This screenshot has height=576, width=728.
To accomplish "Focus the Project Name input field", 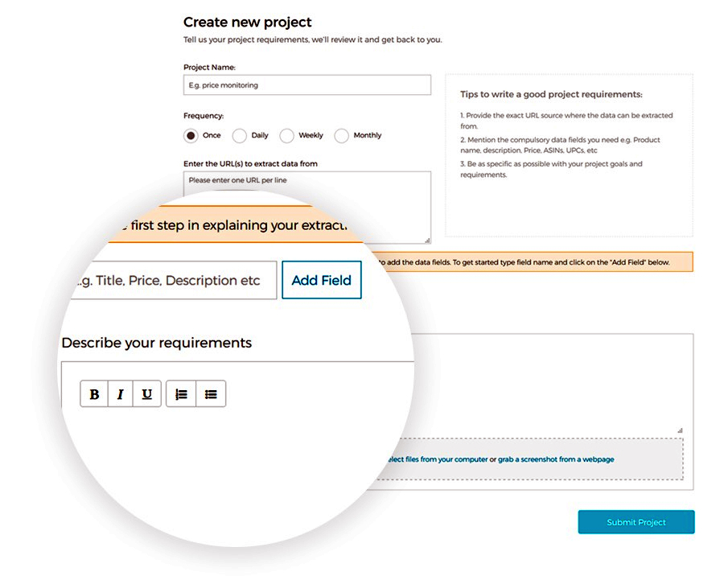I will tap(307, 85).
